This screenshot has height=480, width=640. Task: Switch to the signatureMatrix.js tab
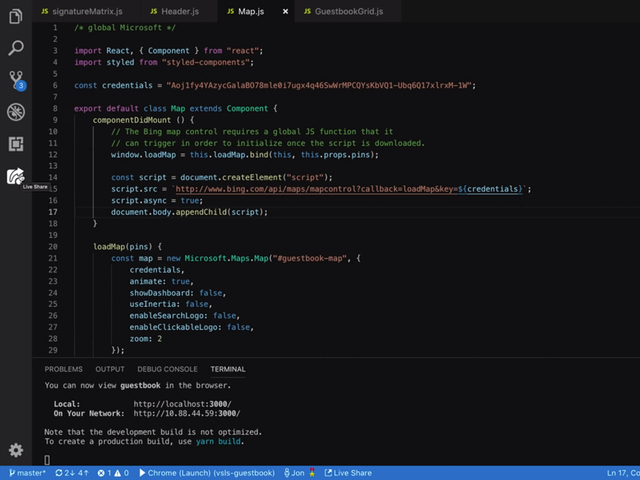[x=85, y=11]
